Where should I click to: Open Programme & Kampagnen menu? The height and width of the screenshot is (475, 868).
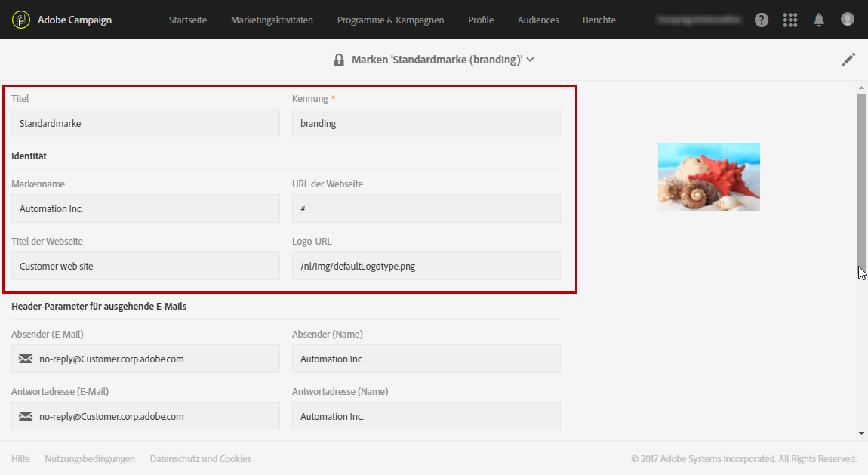pos(390,20)
